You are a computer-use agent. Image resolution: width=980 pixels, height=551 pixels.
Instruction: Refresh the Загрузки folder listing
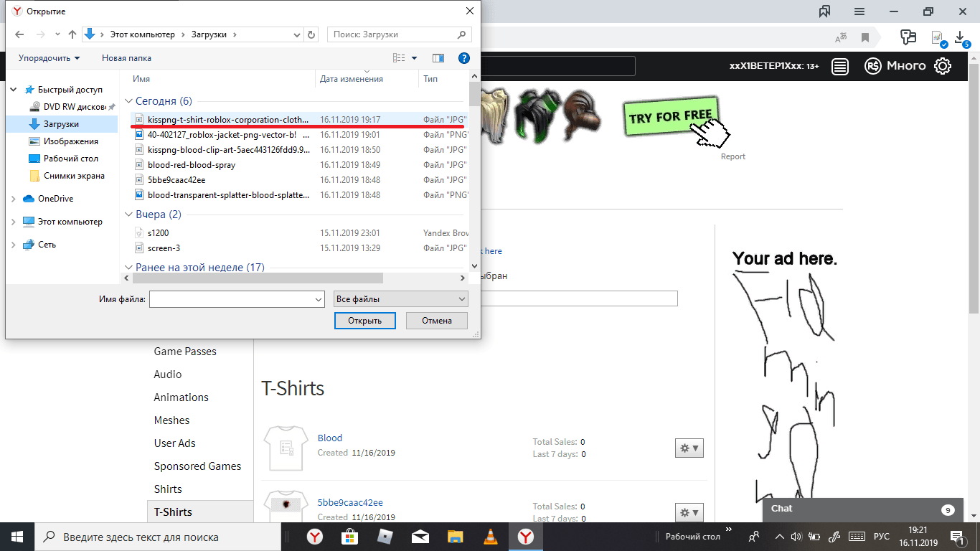tap(311, 34)
